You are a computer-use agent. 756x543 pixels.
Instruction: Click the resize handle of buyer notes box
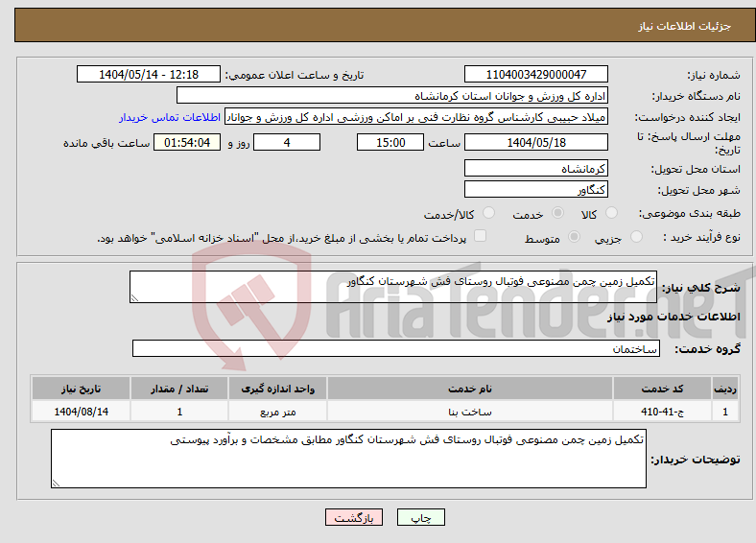pos(56,483)
